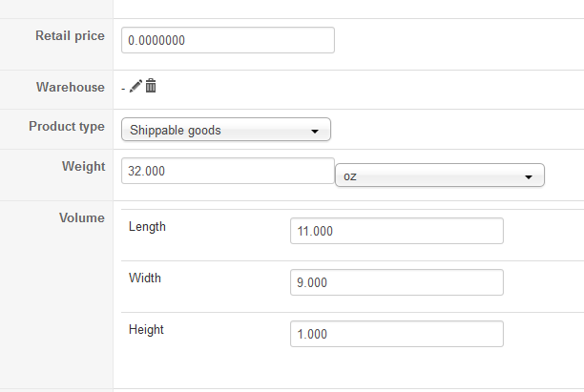Select the Length input showing 11.000
The width and height of the screenshot is (584, 392).
coord(396,231)
